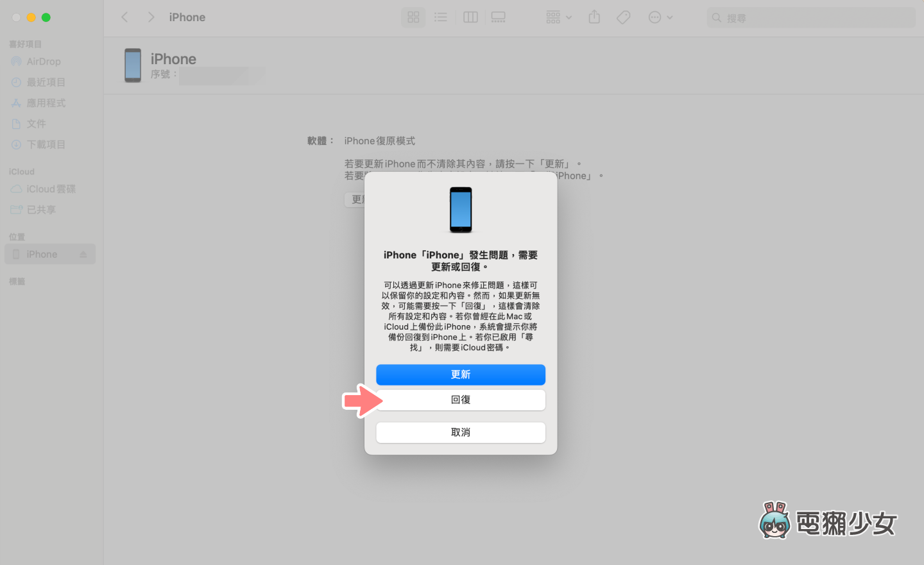Open the group-by dropdown in toolbar
Viewport: 924px width, 565px height.
pos(559,17)
